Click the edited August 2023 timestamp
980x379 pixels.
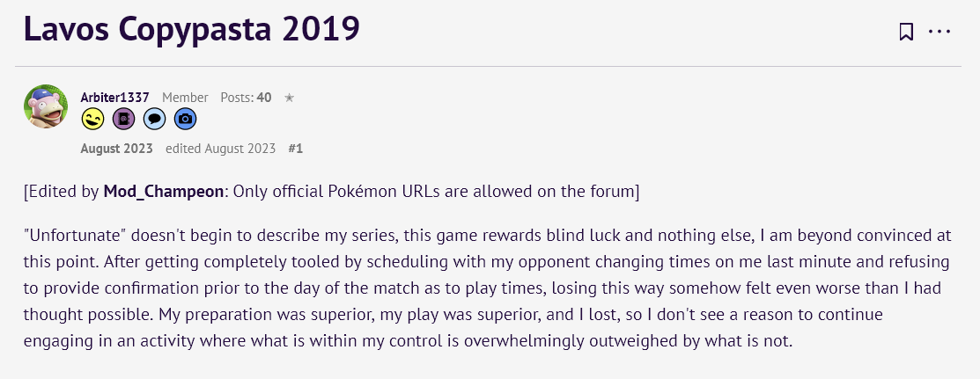pyautogui.click(x=221, y=149)
